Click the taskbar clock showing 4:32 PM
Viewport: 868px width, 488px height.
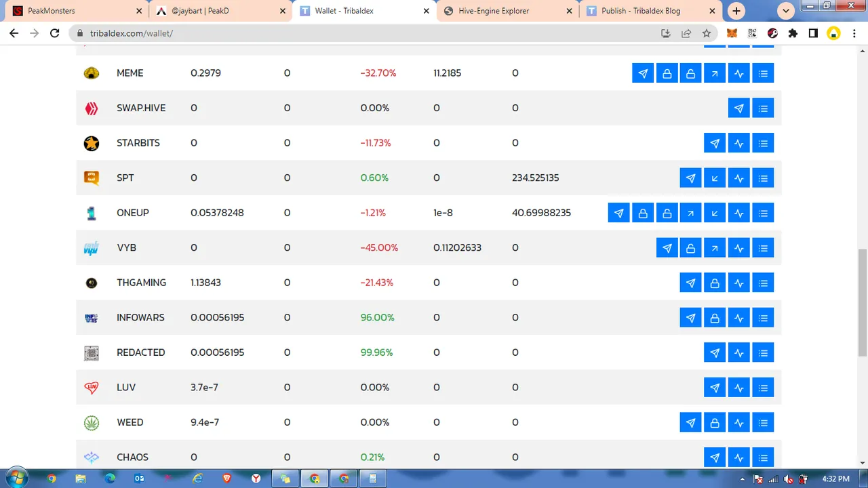835,479
